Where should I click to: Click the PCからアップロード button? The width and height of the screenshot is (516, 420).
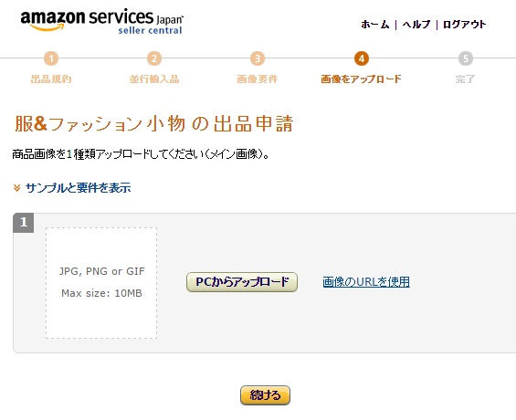[x=242, y=282]
